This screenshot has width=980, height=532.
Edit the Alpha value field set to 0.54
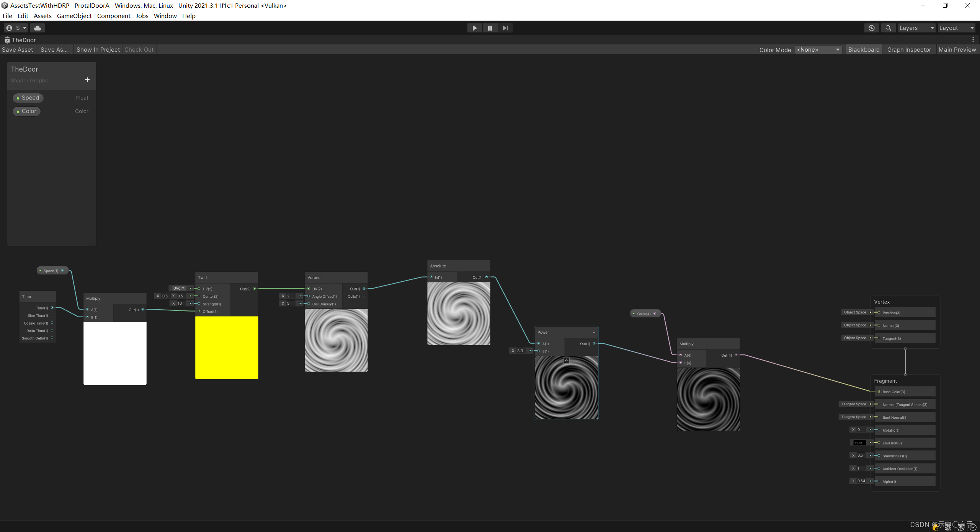[x=861, y=481]
